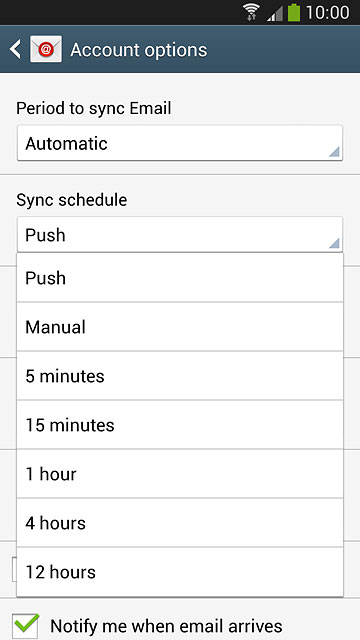
Task: Tap the green battery icon
Action: coord(294,12)
